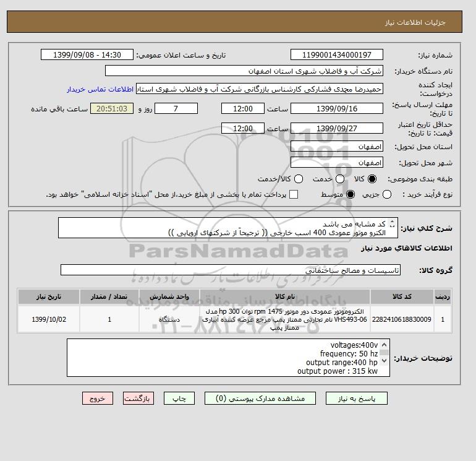Click the voltages:400v line
Image resolution: width=476 pixels, height=461 pixels.
pyautogui.click(x=354, y=345)
